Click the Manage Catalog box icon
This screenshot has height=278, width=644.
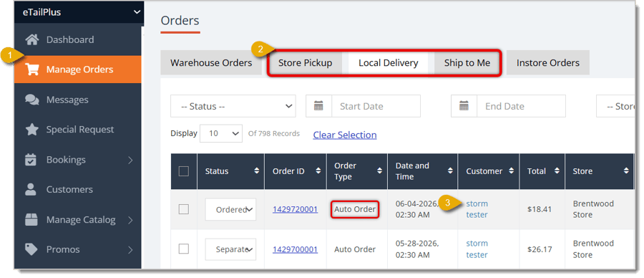pos(31,219)
